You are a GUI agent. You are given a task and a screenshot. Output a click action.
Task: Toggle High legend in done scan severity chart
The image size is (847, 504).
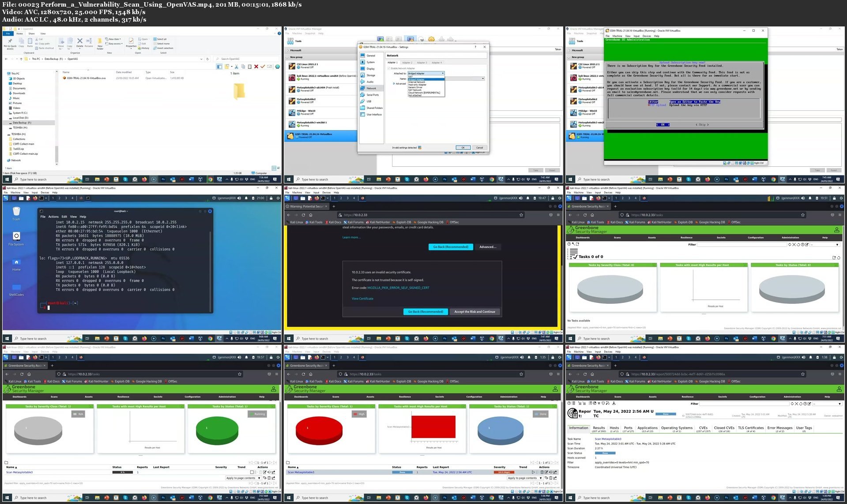pyautogui.click(x=359, y=414)
